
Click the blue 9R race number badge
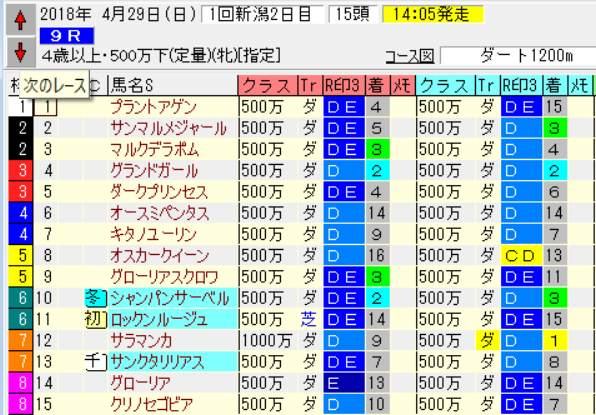click(67, 36)
